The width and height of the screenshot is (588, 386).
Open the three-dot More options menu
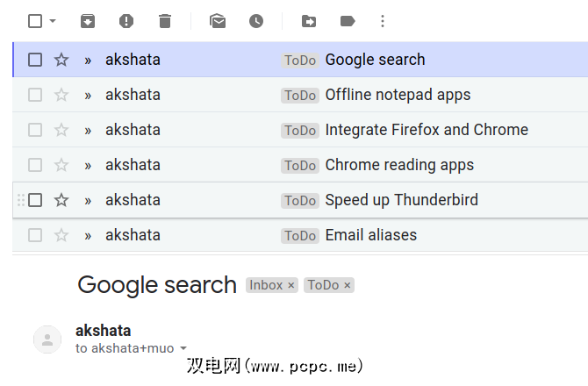(382, 21)
